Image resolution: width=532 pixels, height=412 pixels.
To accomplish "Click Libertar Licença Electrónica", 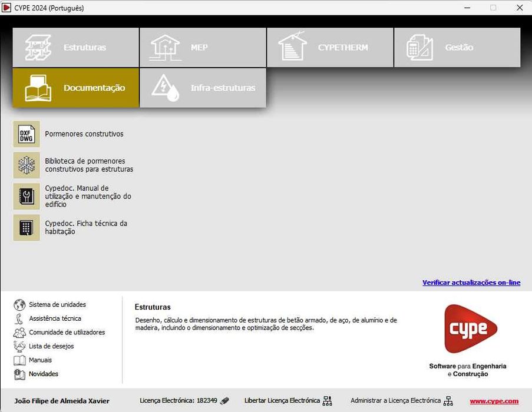I will pyautogui.click(x=282, y=400).
